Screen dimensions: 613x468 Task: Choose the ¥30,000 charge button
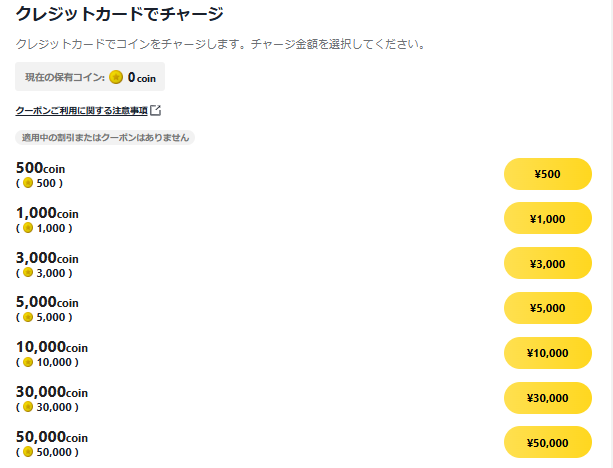[548, 398]
